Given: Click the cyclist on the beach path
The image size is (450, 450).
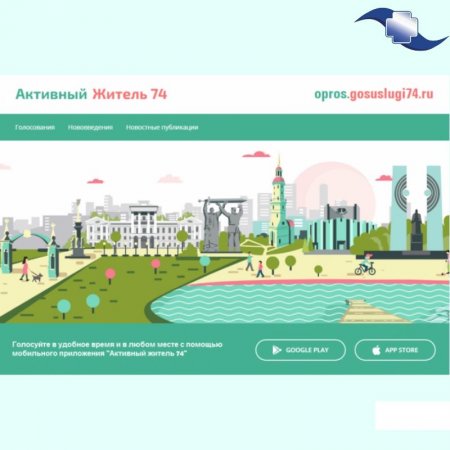Looking at the screenshot, I should click(x=365, y=264).
